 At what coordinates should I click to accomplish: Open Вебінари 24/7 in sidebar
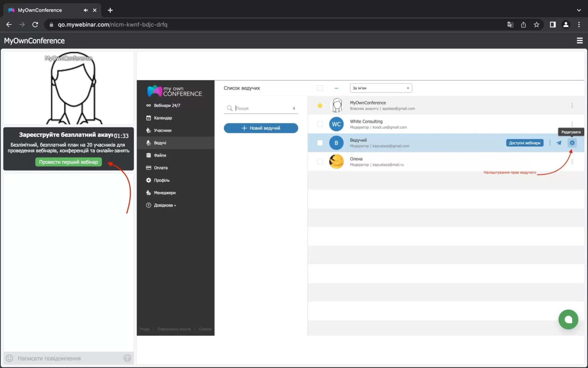(167, 106)
